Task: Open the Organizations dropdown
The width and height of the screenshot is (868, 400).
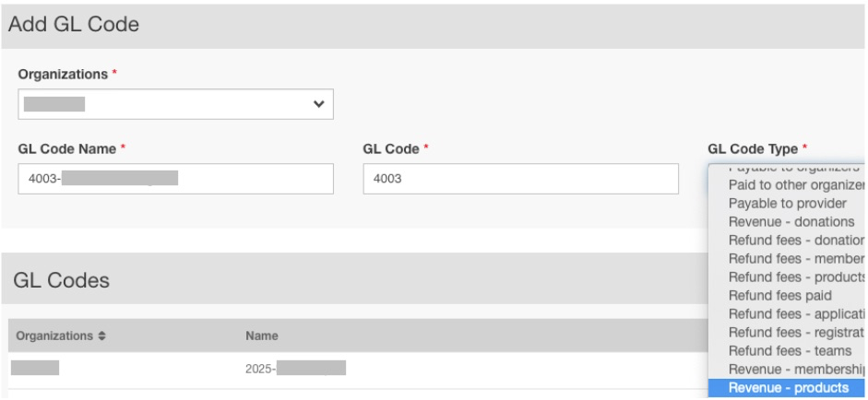Action: click(174, 104)
